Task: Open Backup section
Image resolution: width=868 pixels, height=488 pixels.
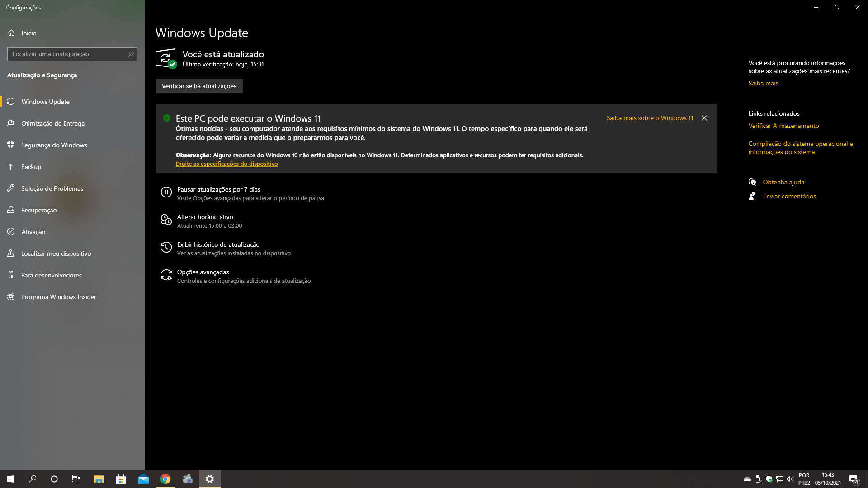Action: [72, 167]
